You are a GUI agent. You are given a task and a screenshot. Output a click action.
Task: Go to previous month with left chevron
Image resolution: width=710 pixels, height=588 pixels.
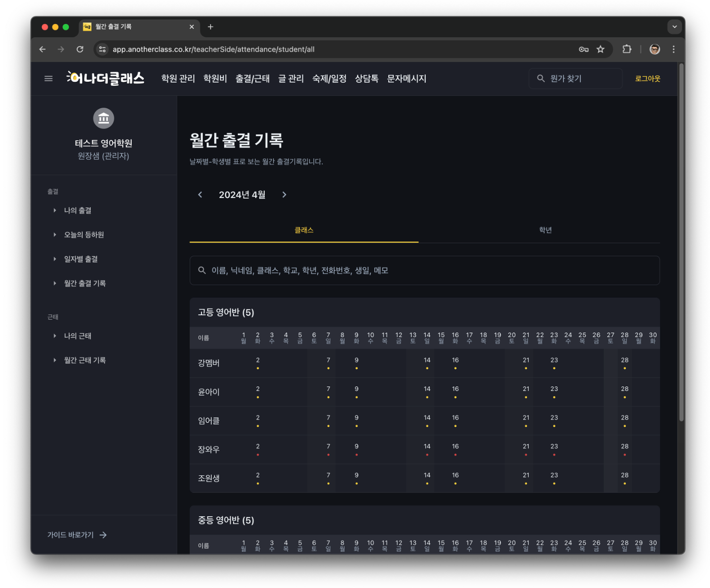[200, 195]
